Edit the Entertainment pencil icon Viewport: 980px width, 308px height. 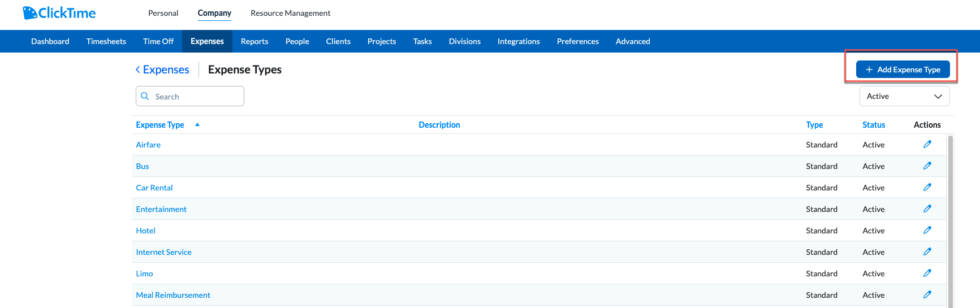pos(927,209)
